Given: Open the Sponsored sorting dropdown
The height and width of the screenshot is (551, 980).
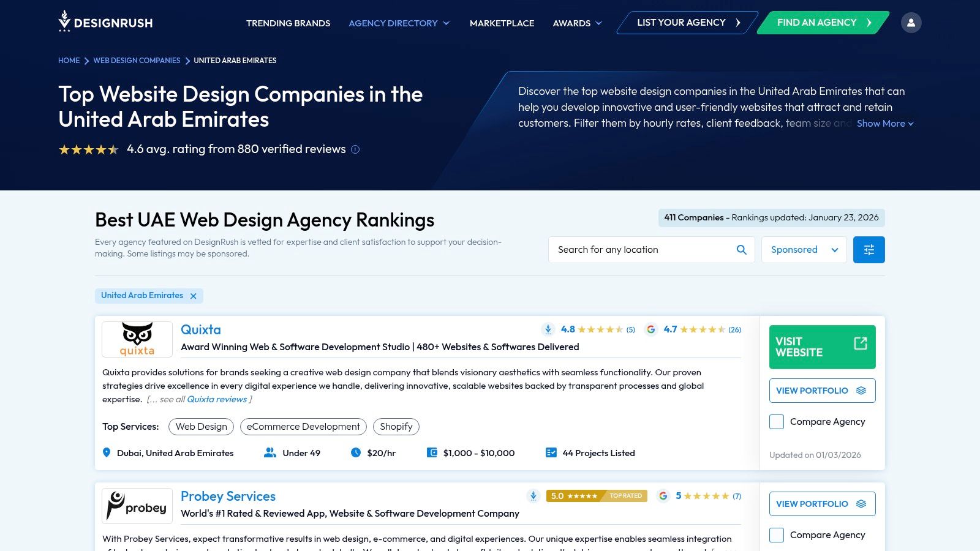Looking at the screenshot, I should [804, 249].
